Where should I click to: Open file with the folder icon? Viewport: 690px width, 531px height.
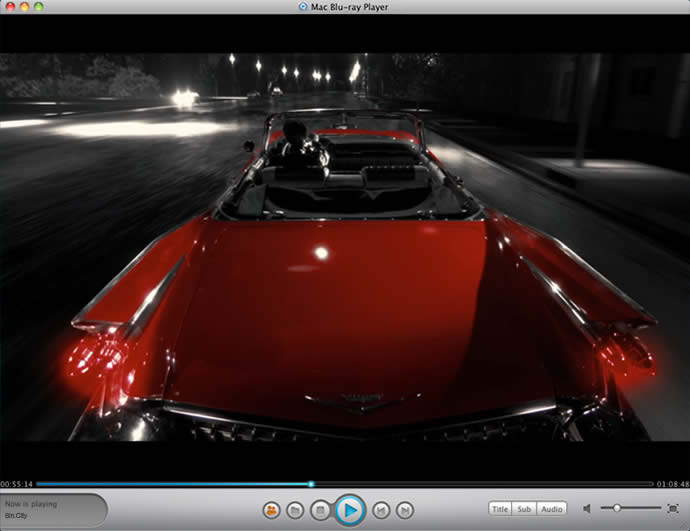click(x=295, y=510)
